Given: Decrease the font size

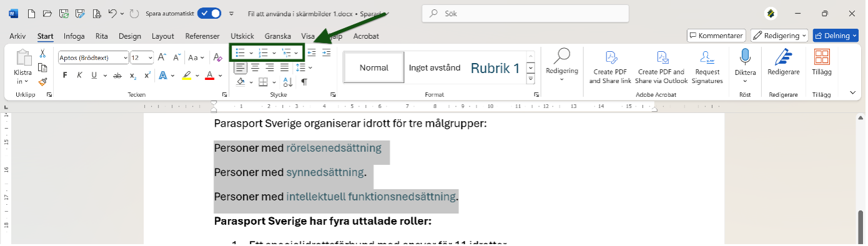Looking at the screenshot, I should point(177,57).
